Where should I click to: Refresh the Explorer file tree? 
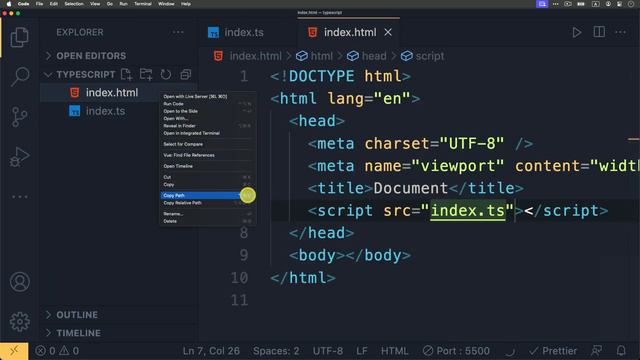tap(165, 74)
